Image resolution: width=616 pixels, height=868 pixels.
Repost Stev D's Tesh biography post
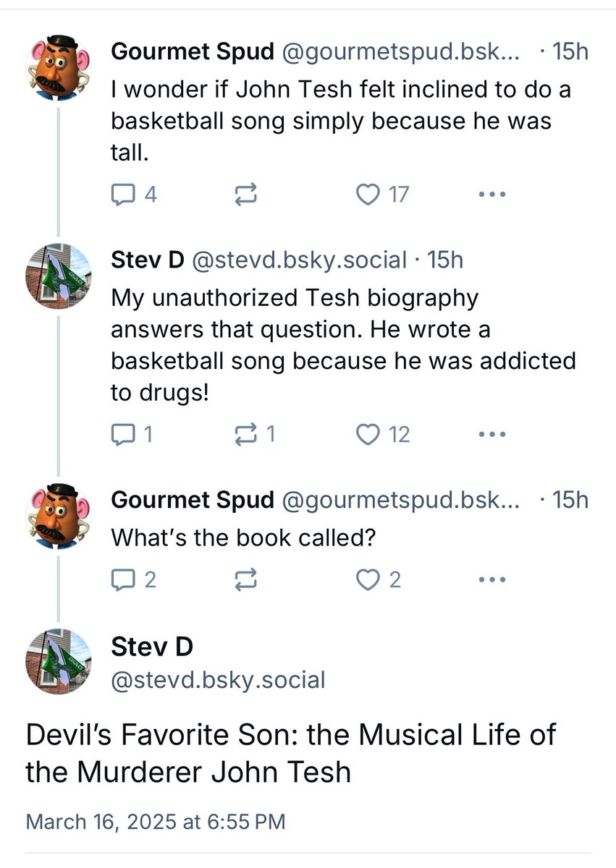point(244,434)
